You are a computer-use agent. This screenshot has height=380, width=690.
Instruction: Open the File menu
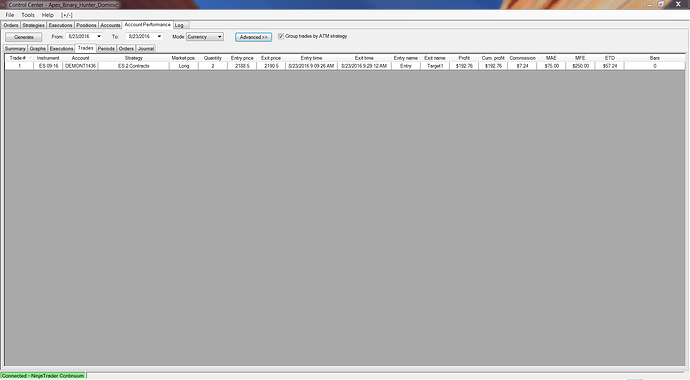pyautogui.click(x=10, y=15)
